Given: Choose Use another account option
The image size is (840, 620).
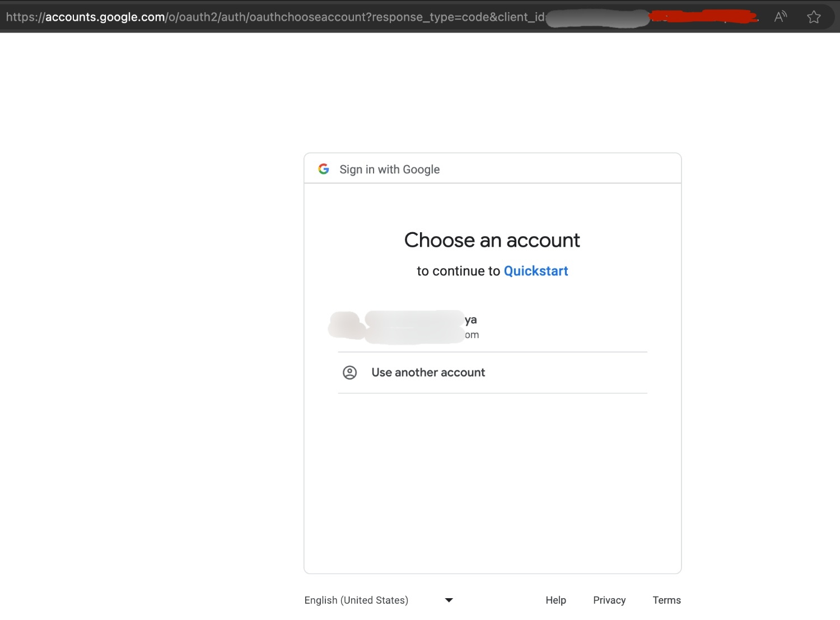Looking at the screenshot, I should point(492,373).
